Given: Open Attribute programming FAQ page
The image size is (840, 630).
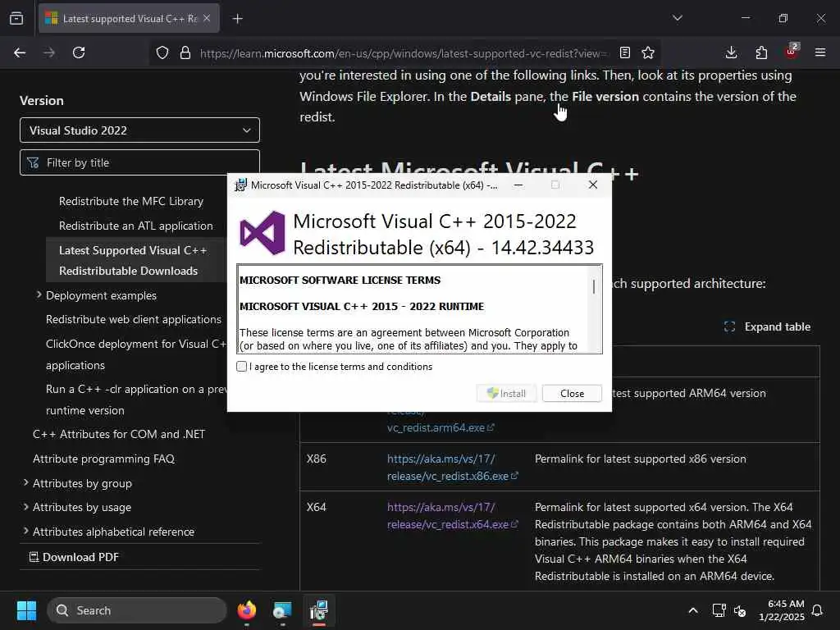Looking at the screenshot, I should (x=104, y=459).
